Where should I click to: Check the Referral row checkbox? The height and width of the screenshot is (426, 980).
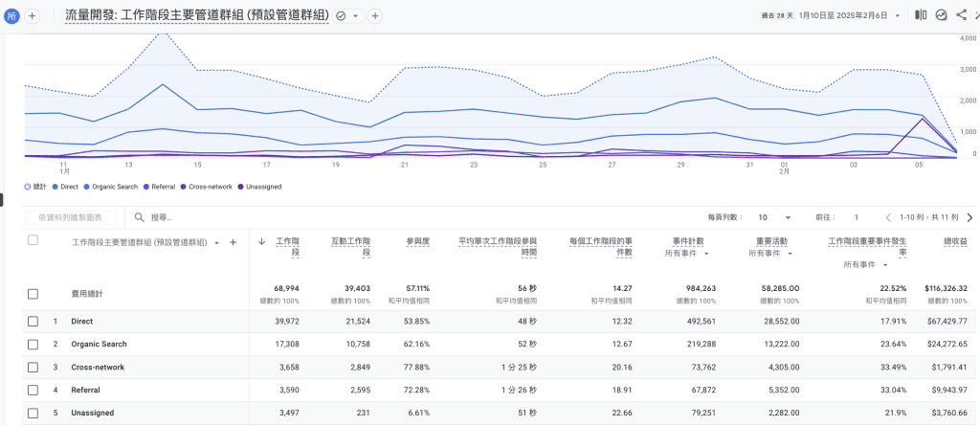(33, 390)
